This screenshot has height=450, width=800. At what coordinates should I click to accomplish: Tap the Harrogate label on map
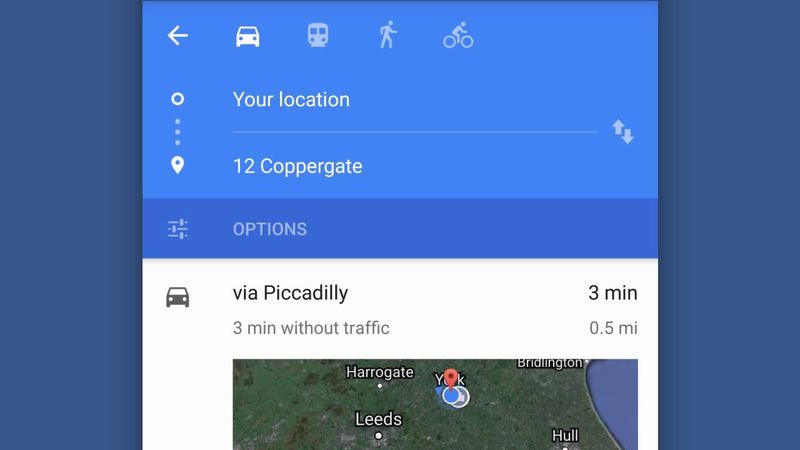[x=380, y=372]
